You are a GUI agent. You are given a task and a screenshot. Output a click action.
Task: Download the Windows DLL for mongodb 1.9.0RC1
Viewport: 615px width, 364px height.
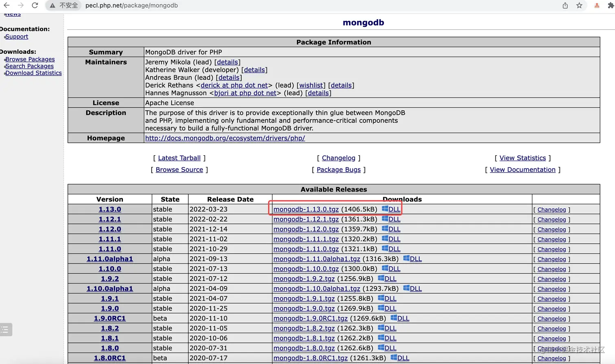400,318
